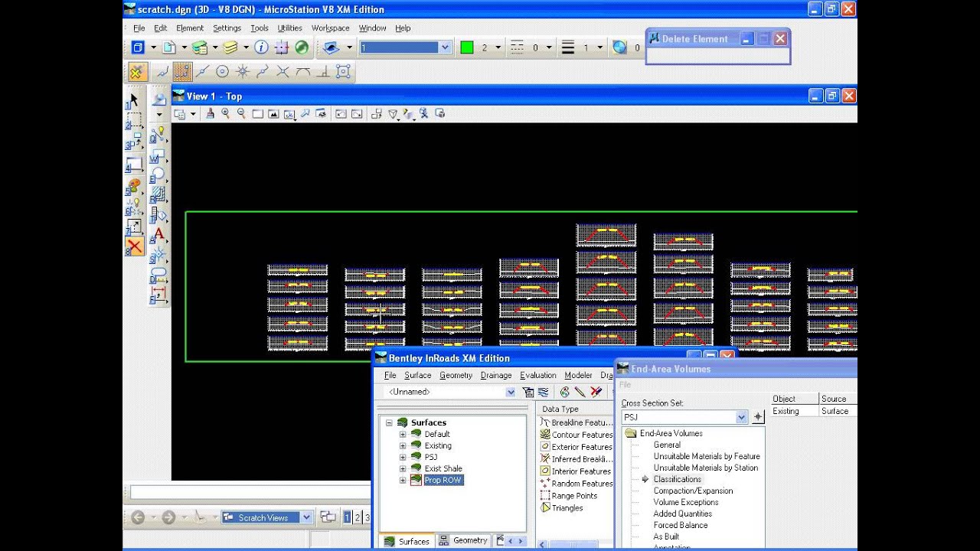The height and width of the screenshot is (551, 980).
Task: Open the Workspace menu
Action: [x=330, y=28]
